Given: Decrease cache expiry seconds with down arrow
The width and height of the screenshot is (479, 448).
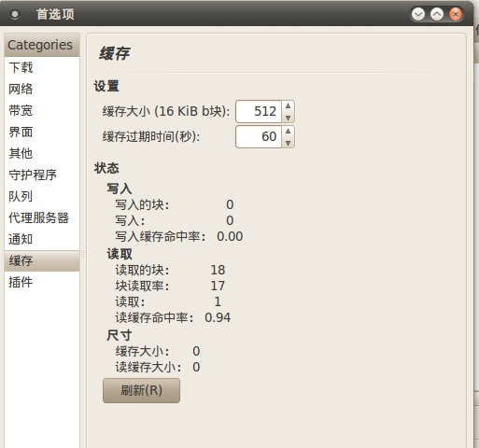Looking at the screenshot, I should (x=288, y=143).
